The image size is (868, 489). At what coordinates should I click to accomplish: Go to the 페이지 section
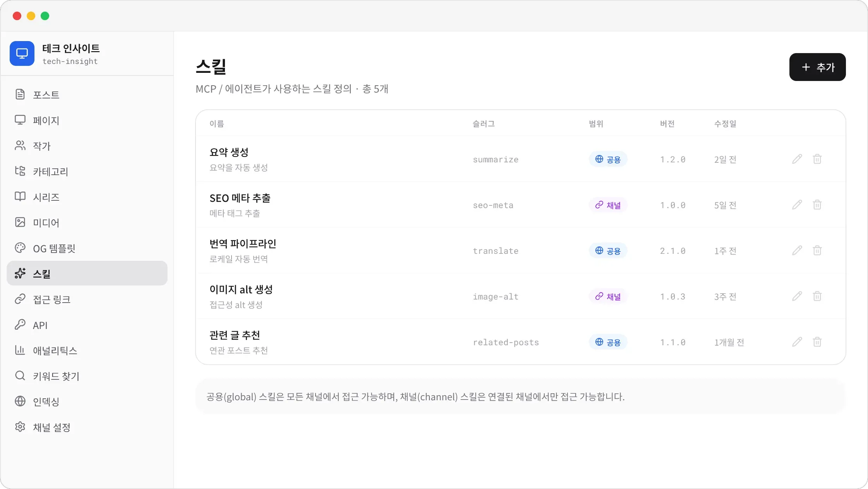87,120
